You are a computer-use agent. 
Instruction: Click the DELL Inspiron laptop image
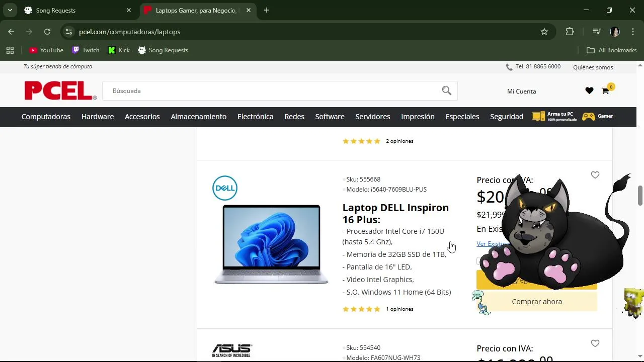point(271,244)
